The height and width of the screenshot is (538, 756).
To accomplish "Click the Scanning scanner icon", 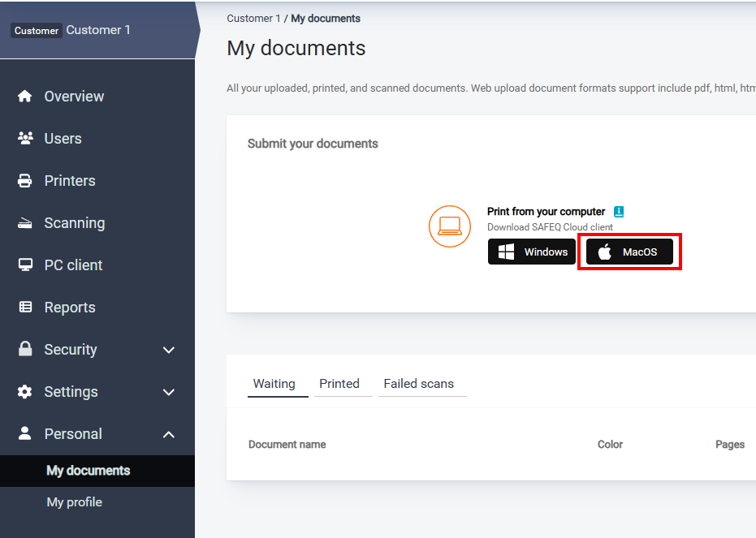I will [x=25, y=223].
